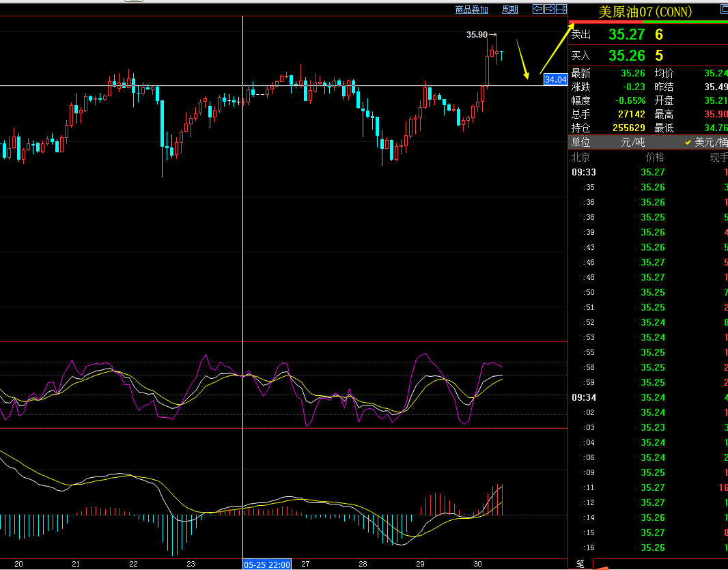Click the 35.90 high price annotation
The height and width of the screenshot is (570, 728).
coord(477,35)
